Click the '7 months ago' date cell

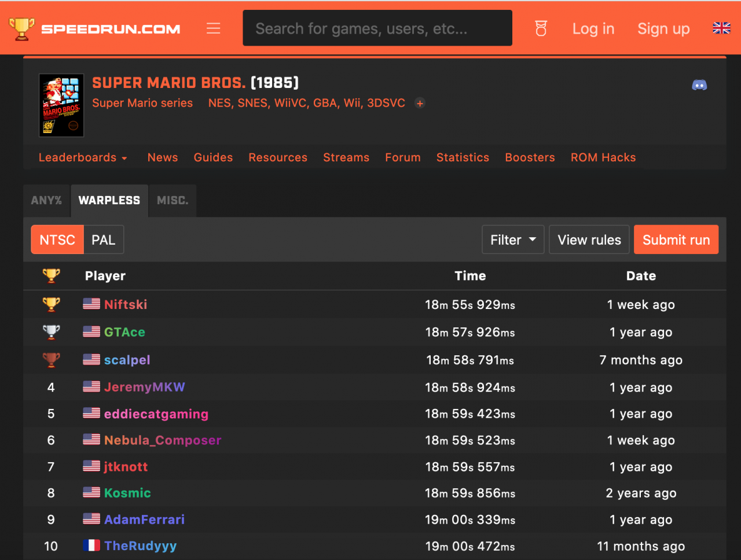[x=641, y=360]
